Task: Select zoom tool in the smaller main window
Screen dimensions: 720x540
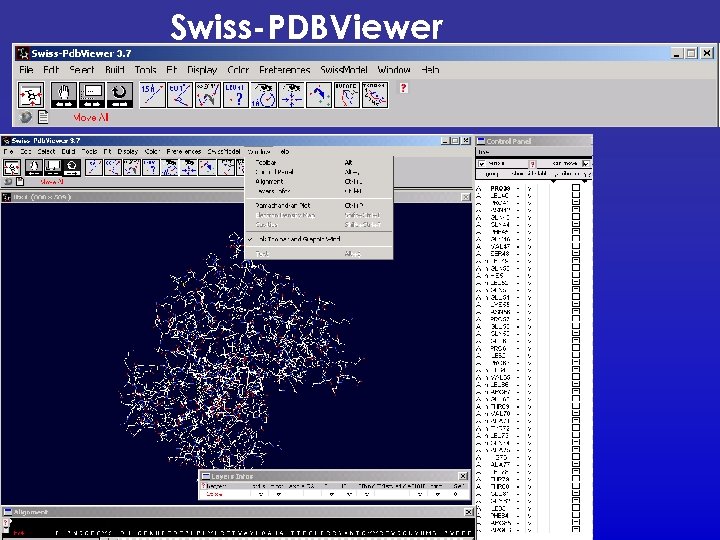Action: click(53, 168)
